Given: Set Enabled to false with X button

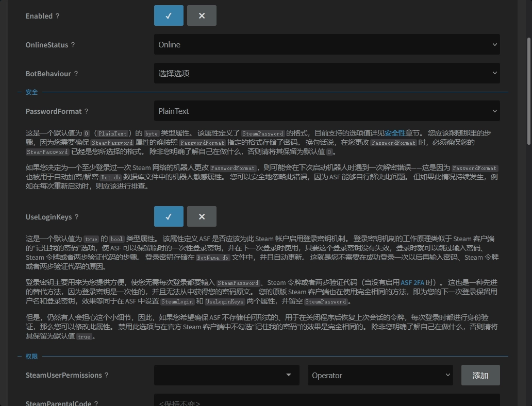Looking at the screenshot, I should pos(202,15).
